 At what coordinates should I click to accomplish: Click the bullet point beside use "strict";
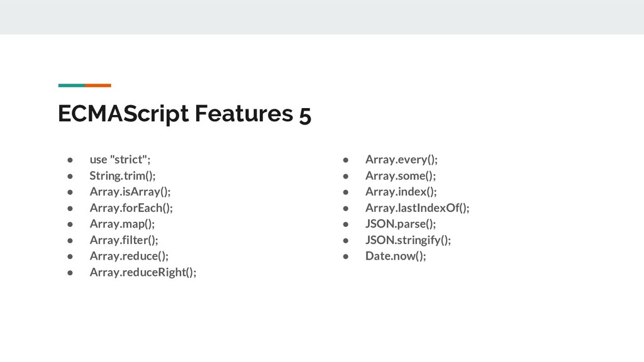tap(70, 160)
